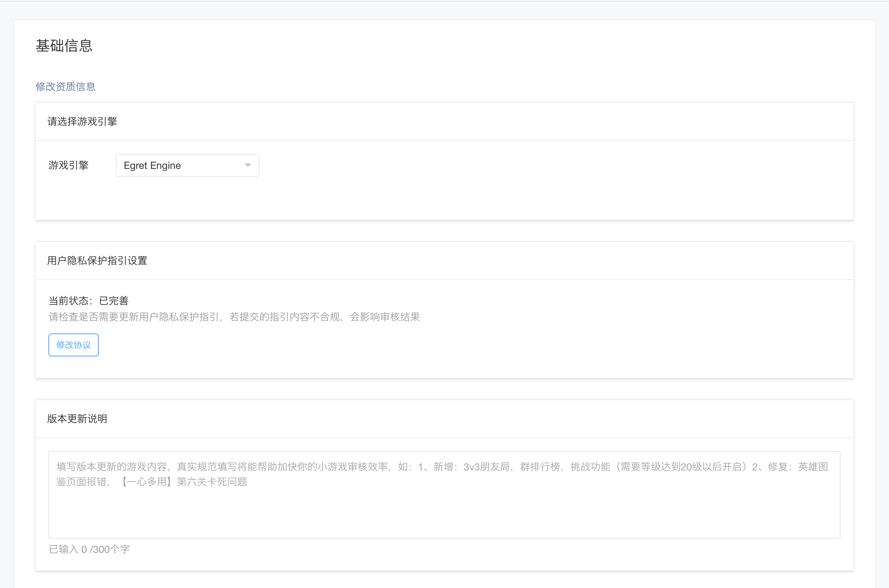This screenshot has width=889, height=588.
Task: Click the 已输入 0/300个字 character counter
Action: click(x=89, y=549)
